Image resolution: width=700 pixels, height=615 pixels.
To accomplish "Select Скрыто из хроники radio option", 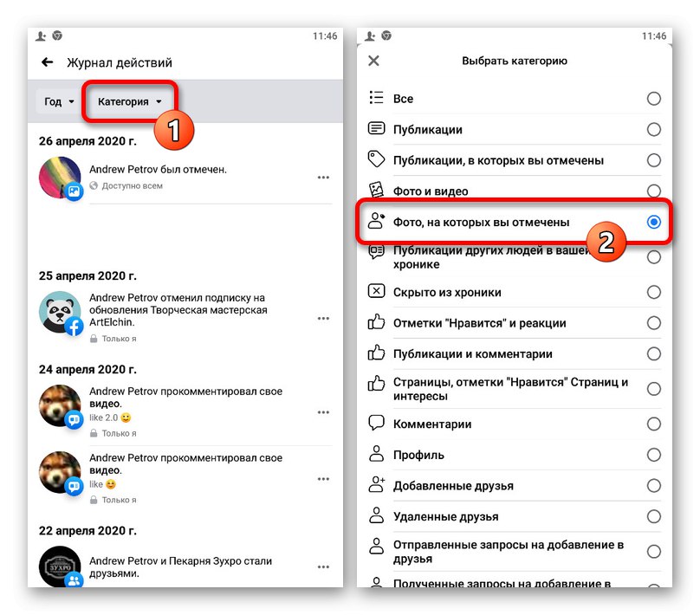I will (653, 292).
